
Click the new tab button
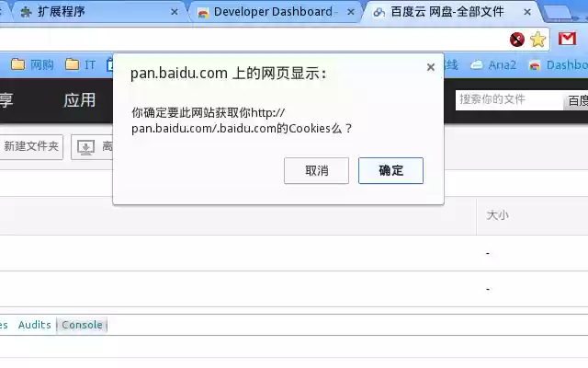(558, 13)
